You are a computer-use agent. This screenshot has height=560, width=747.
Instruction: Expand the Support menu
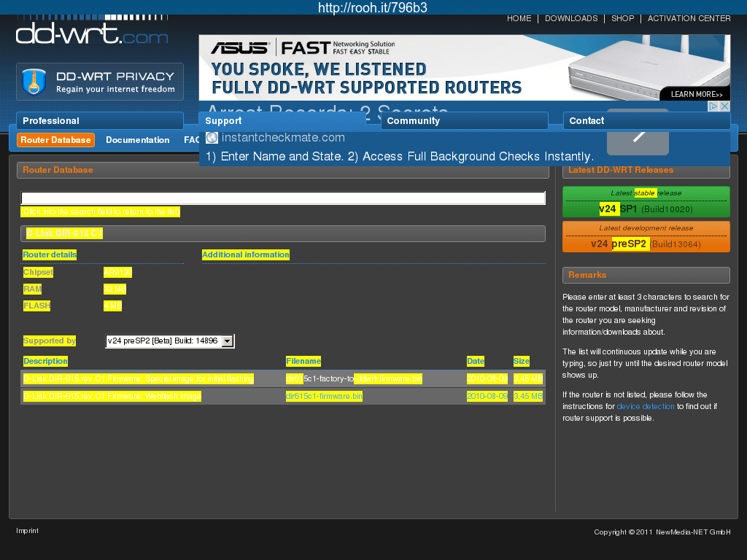(x=282, y=121)
